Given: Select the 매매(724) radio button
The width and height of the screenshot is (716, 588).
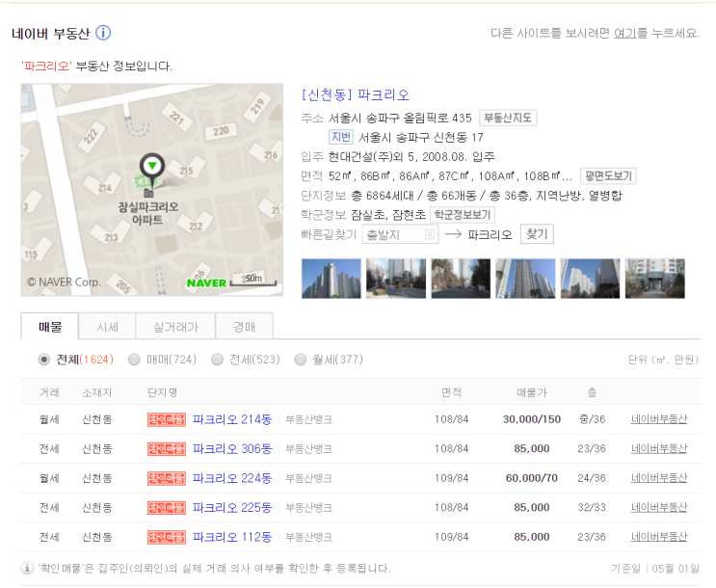Looking at the screenshot, I should pyautogui.click(x=134, y=360).
